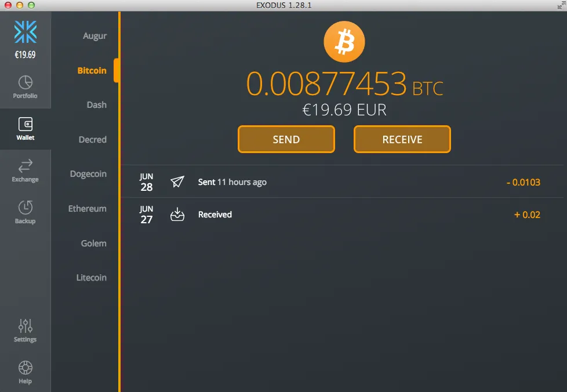The height and width of the screenshot is (392, 567).
Task: Click the JUN 27 date
Action: 147,215
